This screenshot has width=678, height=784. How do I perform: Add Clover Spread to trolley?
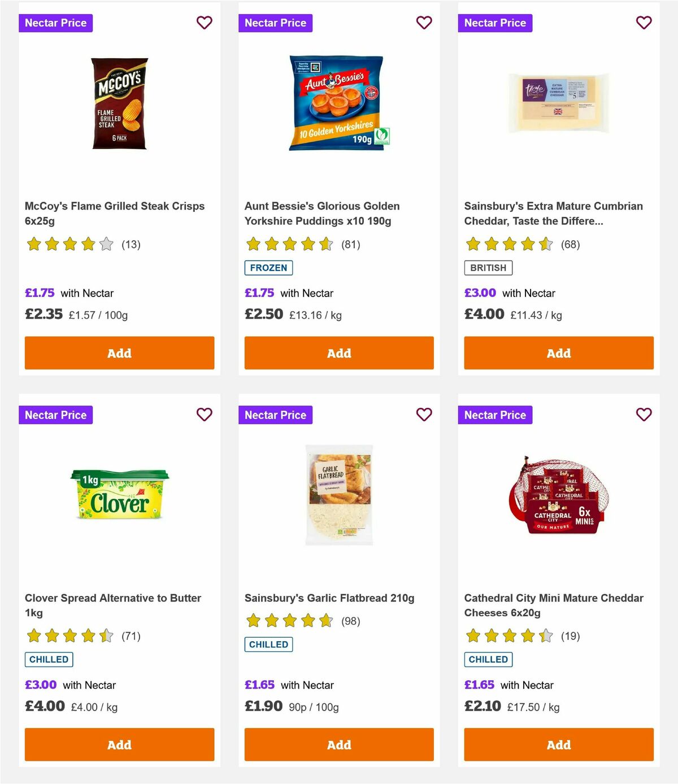(119, 744)
